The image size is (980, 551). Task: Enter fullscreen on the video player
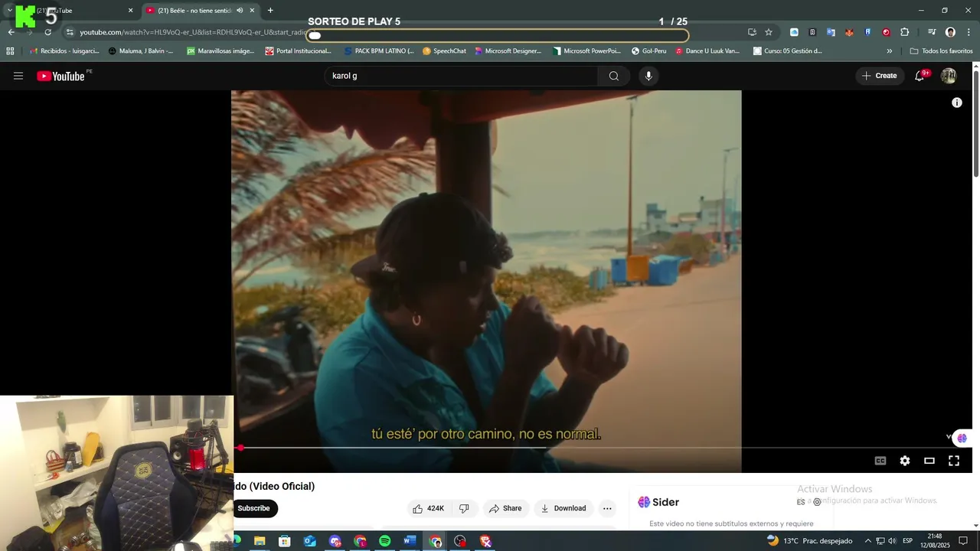(954, 461)
